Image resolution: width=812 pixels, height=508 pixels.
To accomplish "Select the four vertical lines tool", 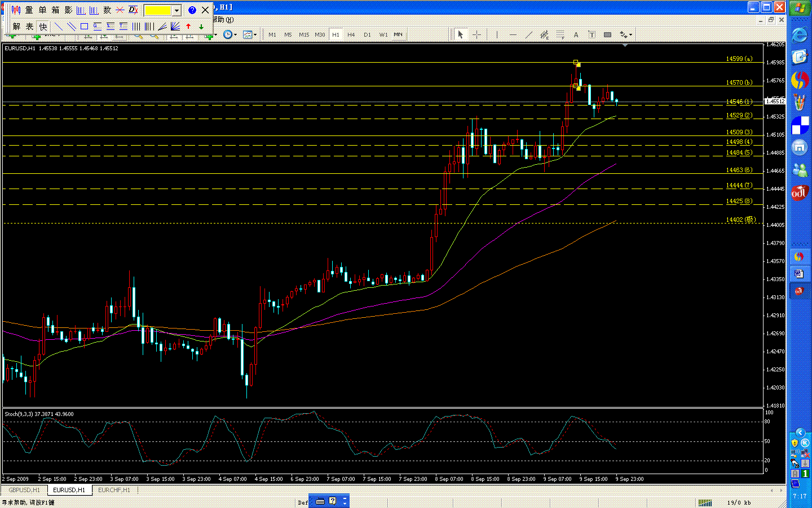I will click(136, 27).
